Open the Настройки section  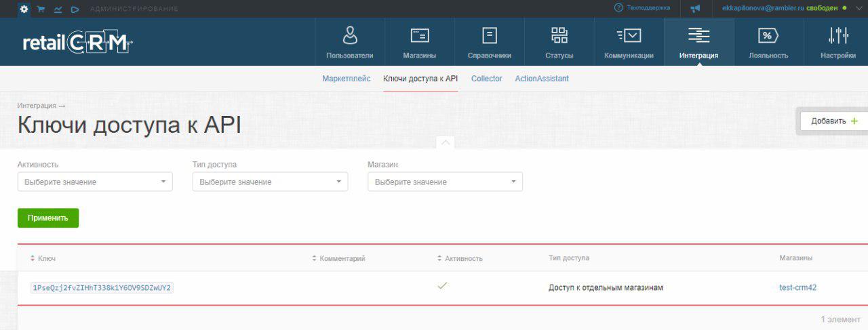(x=837, y=42)
